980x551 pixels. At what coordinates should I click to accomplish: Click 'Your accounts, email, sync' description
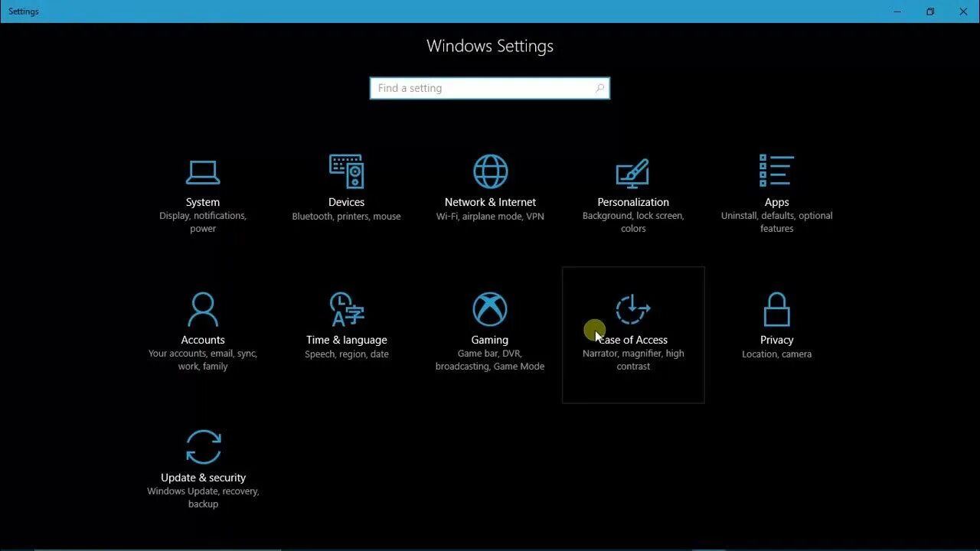pyautogui.click(x=203, y=360)
